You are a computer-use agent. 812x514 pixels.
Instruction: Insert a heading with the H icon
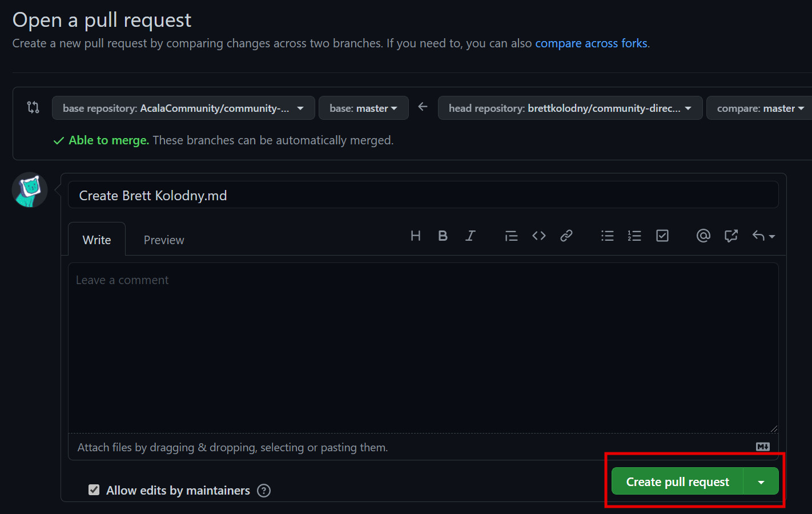[416, 236]
